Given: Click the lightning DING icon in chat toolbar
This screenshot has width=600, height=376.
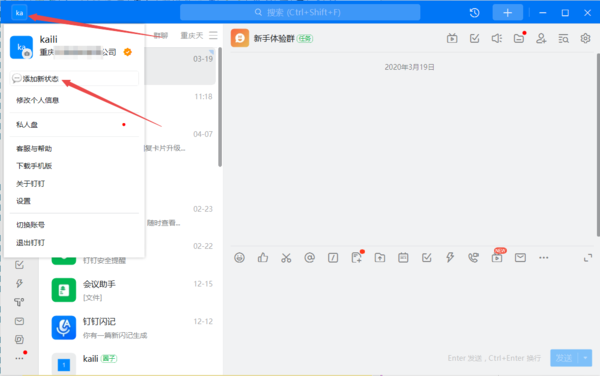Looking at the screenshot, I should click(450, 258).
